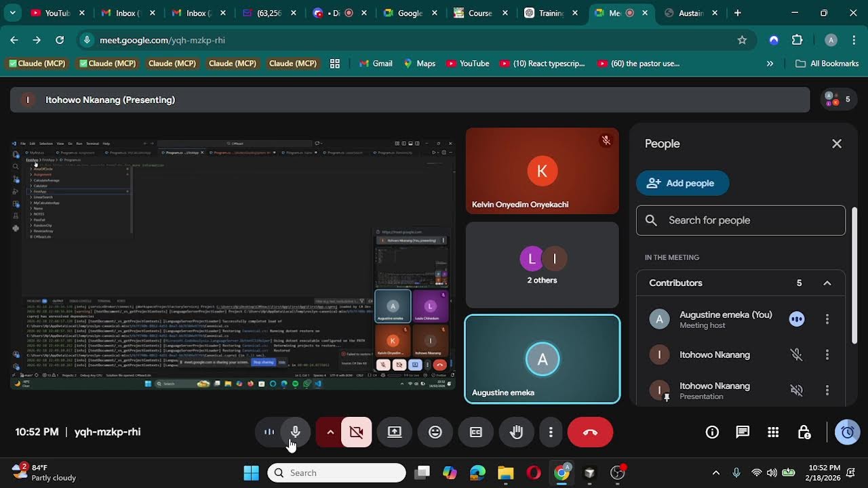The image size is (868, 488).
Task: Leave the call with red hang-up button
Action: tap(590, 432)
